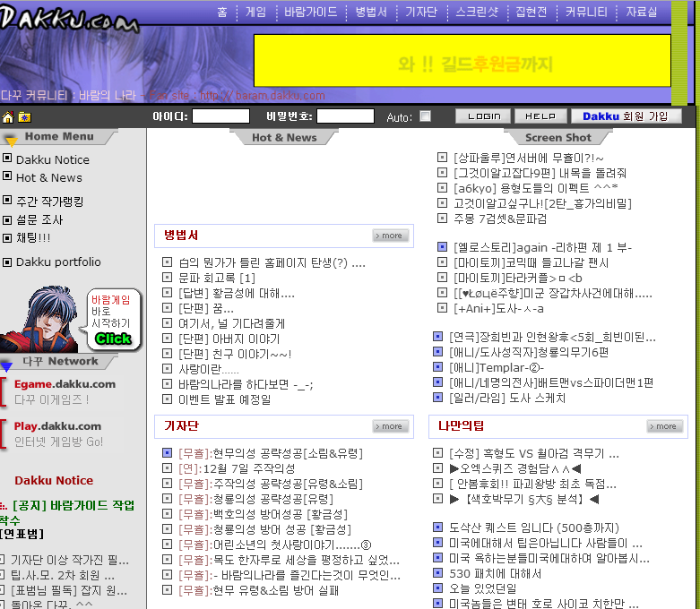Click more button in 나만의팁 section
The height and width of the screenshot is (609, 700).
pyautogui.click(x=665, y=426)
